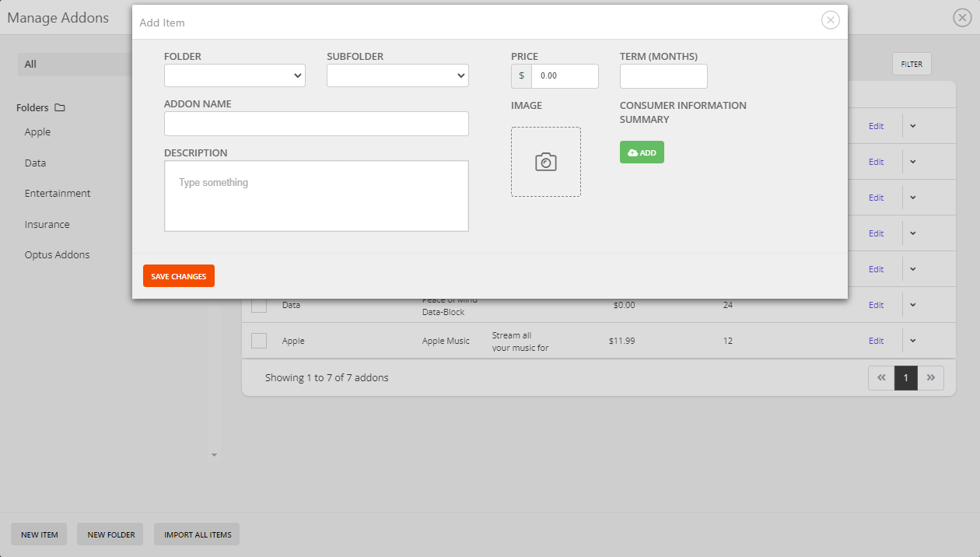Click the NEW FOLDER button
This screenshot has height=557, width=980.
coord(110,534)
